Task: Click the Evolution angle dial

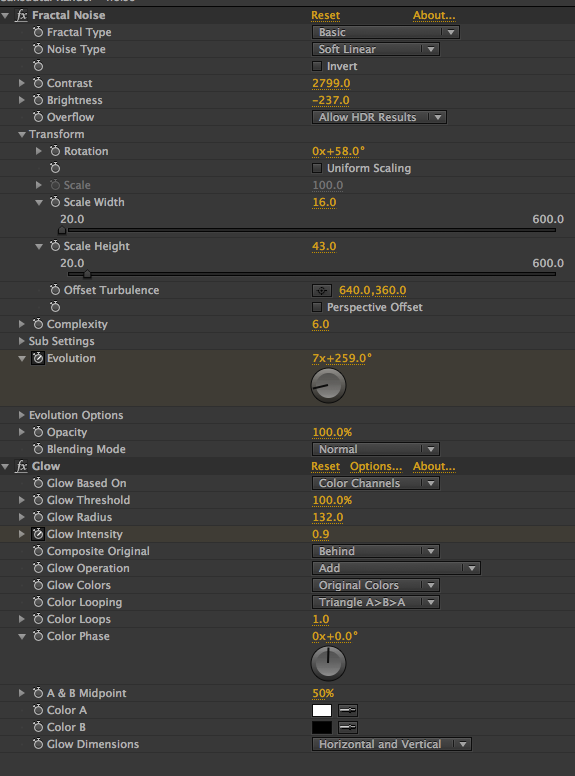Action: coord(328,386)
